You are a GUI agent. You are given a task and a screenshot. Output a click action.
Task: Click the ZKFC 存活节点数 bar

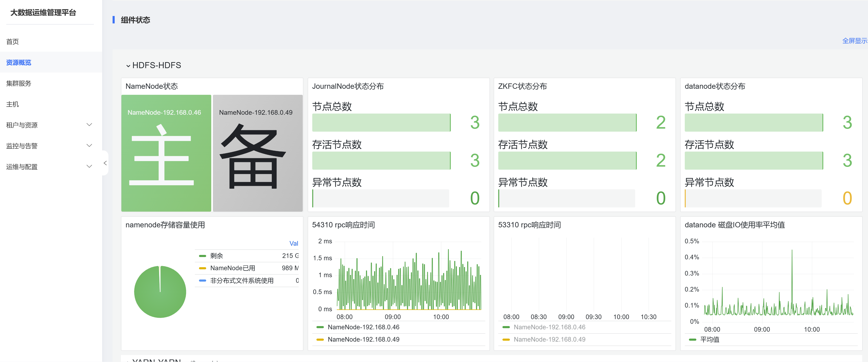(x=568, y=160)
